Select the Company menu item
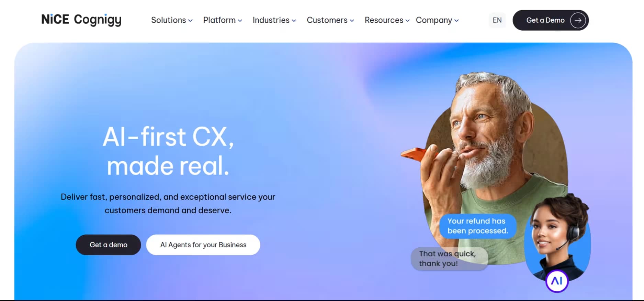 (437, 20)
